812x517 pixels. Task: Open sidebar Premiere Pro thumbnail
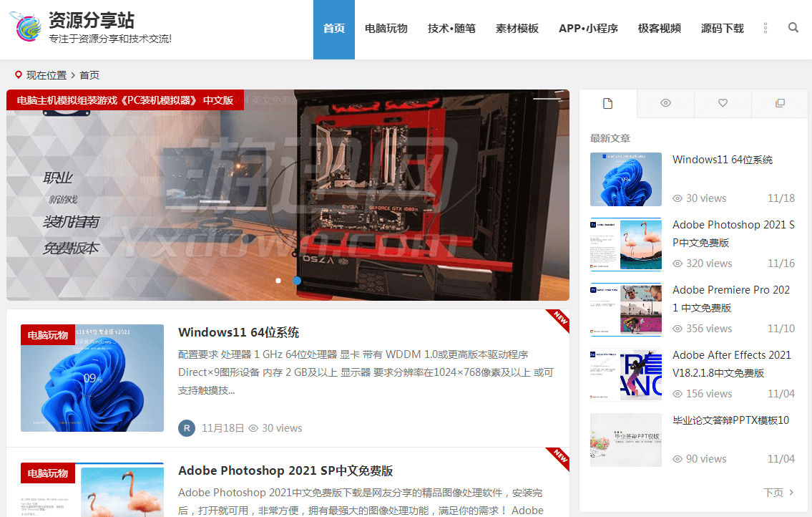[x=626, y=309]
